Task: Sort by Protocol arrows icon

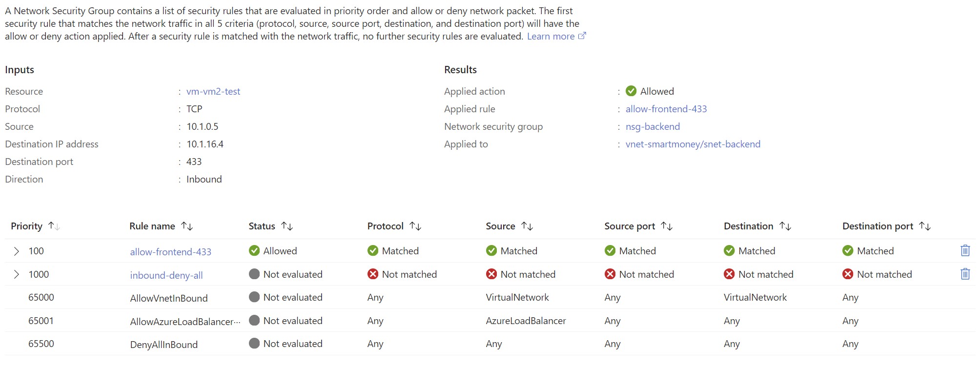Action: tap(415, 226)
